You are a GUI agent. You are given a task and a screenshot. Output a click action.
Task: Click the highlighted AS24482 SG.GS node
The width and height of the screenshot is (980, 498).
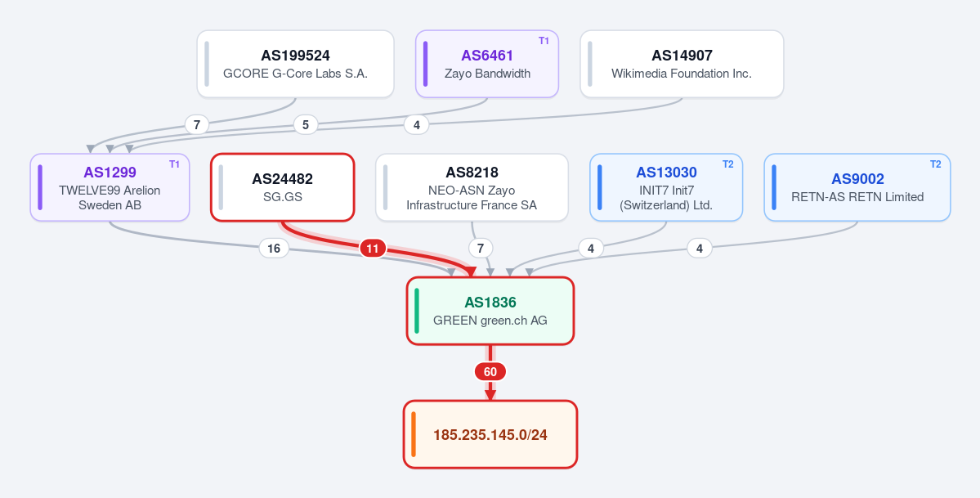point(283,187)
